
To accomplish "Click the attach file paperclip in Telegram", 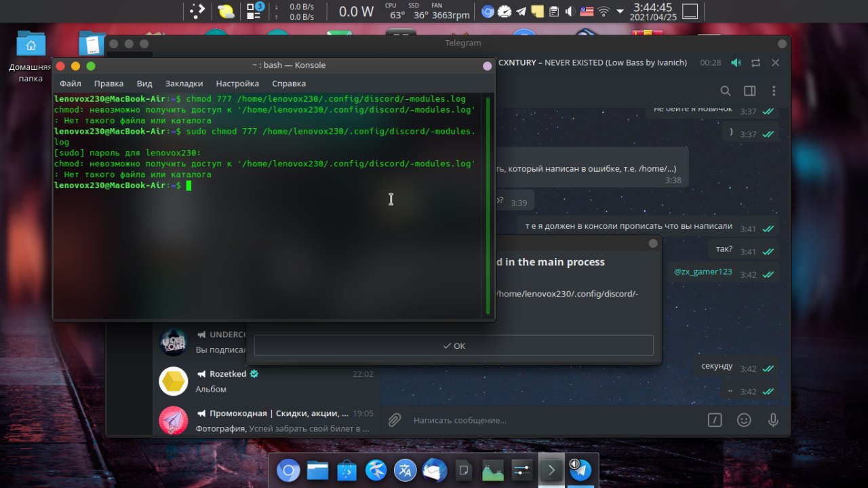I will pos(395,420).
